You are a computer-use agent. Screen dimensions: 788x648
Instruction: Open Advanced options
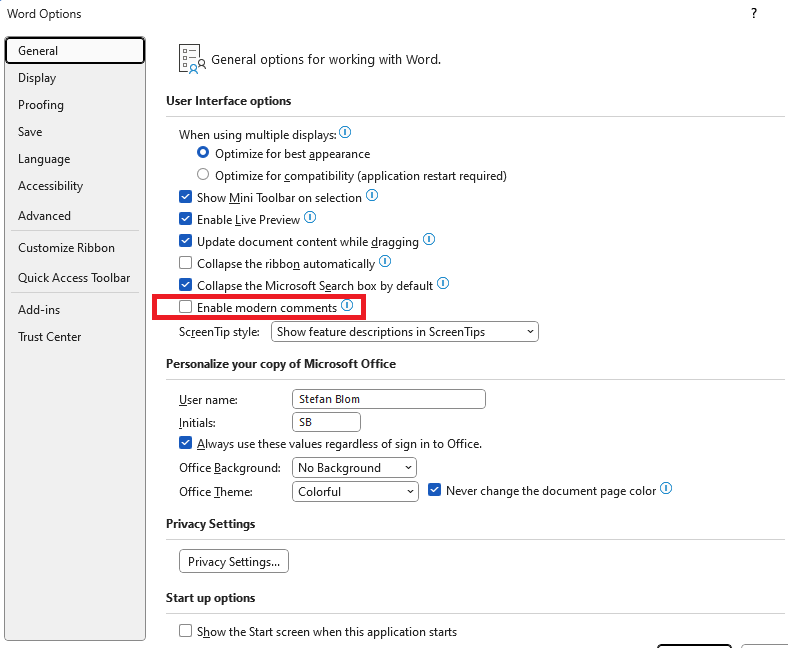coord(75,216)
